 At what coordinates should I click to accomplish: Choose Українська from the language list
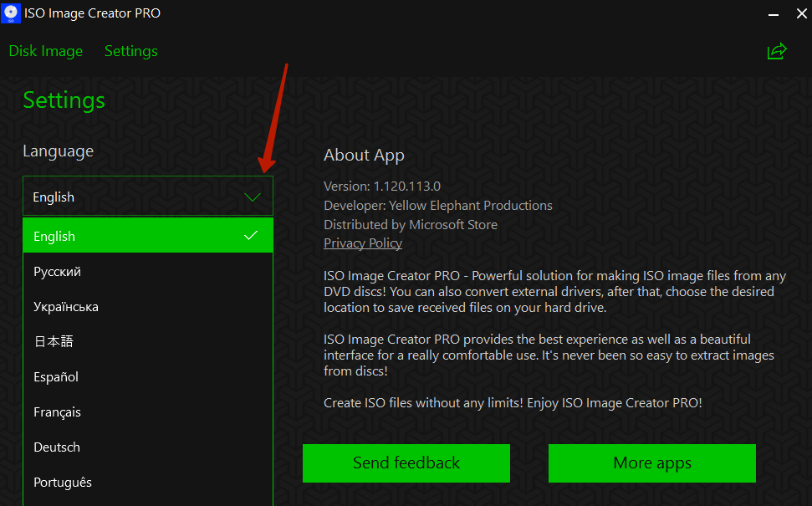click(x=147, y=306)
